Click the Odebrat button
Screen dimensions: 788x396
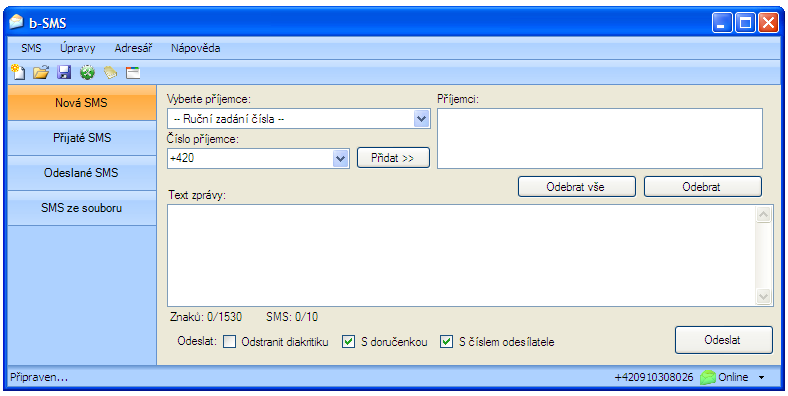(x=703, y=187)
